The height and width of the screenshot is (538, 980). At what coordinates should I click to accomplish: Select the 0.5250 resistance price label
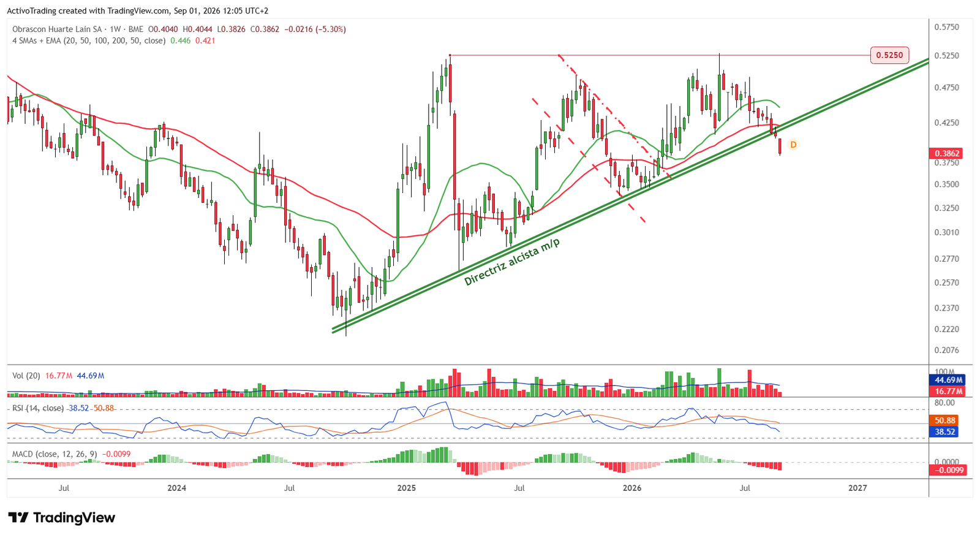click(x=889, y=55)
